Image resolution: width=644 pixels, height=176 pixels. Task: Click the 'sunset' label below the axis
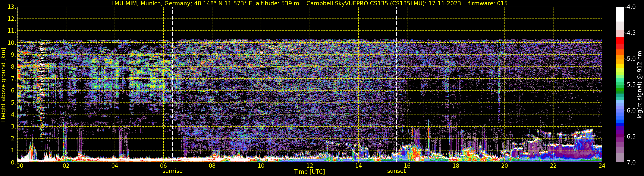(x=396, y=171)
